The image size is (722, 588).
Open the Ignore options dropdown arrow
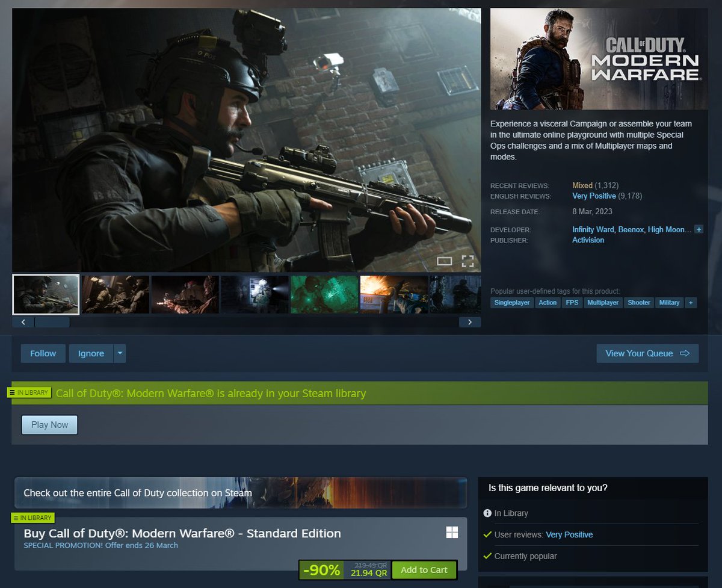pyautogui.click(x=120, y=353)
